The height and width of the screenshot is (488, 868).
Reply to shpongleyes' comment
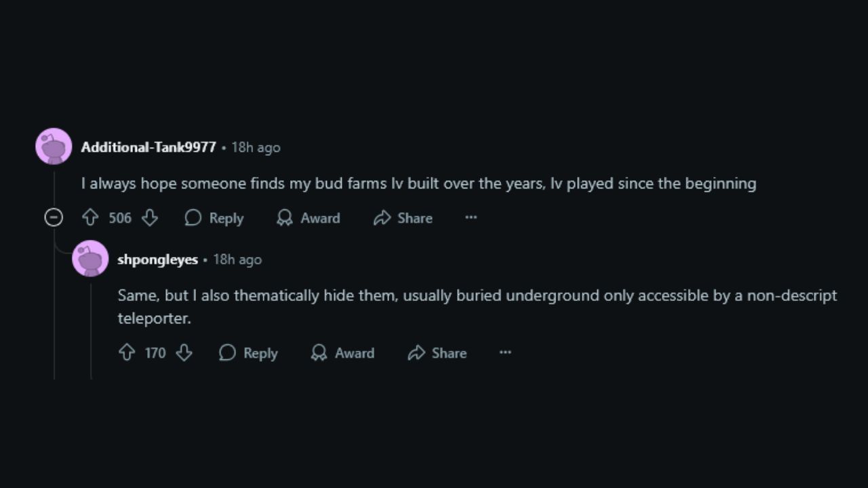248,352
